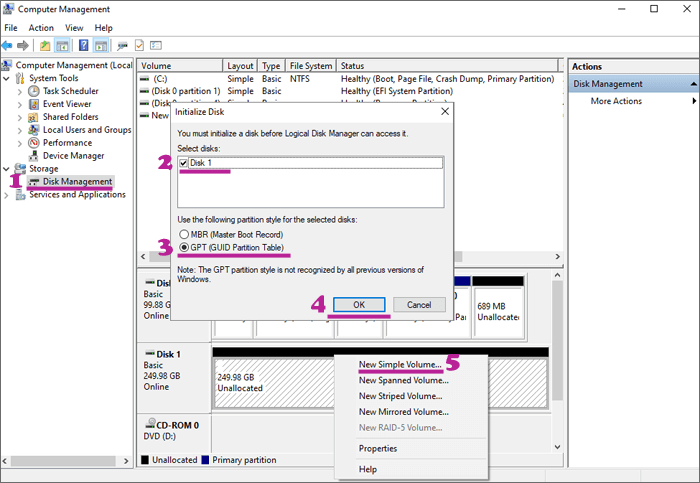Click the document with checkmark toolbar icon
Viewport: 700px width, 483px height.
[139, 46]
